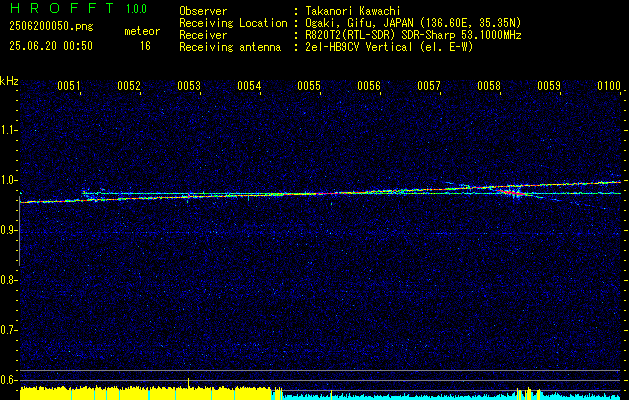The height and width of the screenshot is (400, 629).
Task: Click the file name 2506200050.png
Action: [x=51, y=27]
